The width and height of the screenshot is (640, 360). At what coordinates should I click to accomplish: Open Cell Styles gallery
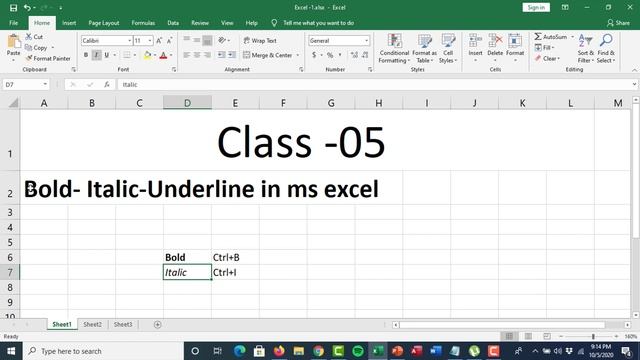(x=448, y=49)
